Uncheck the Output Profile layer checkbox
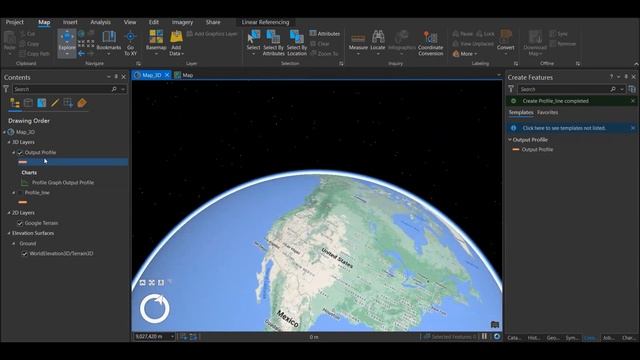Image resolution: width=640 pixels, height=360 pixels. (20, 153)
